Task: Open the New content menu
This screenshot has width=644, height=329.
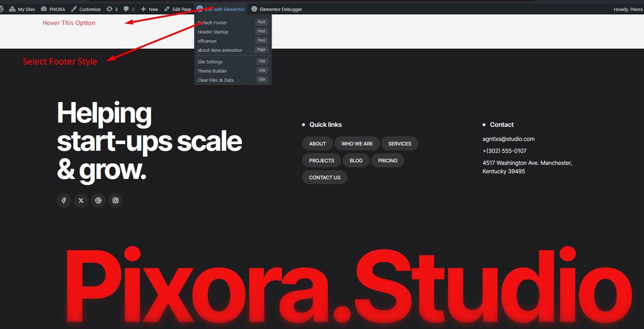Action: (x=149, y=9)
